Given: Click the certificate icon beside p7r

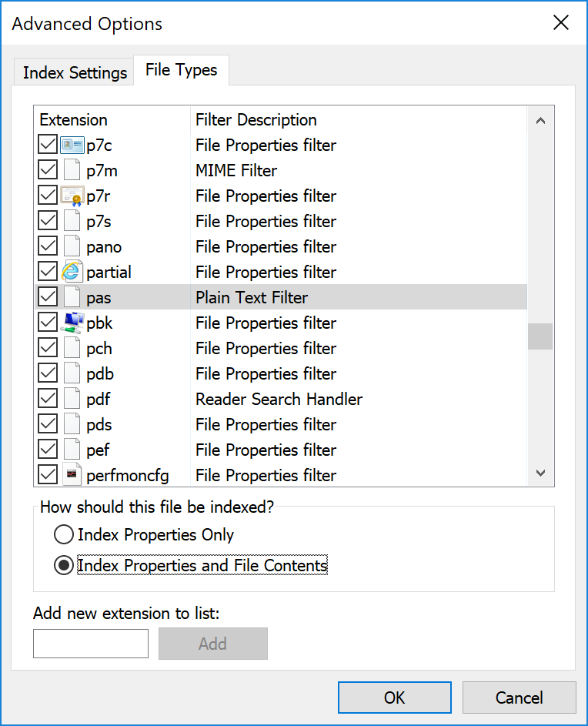Looking at the screenshot, I should 73,195.
